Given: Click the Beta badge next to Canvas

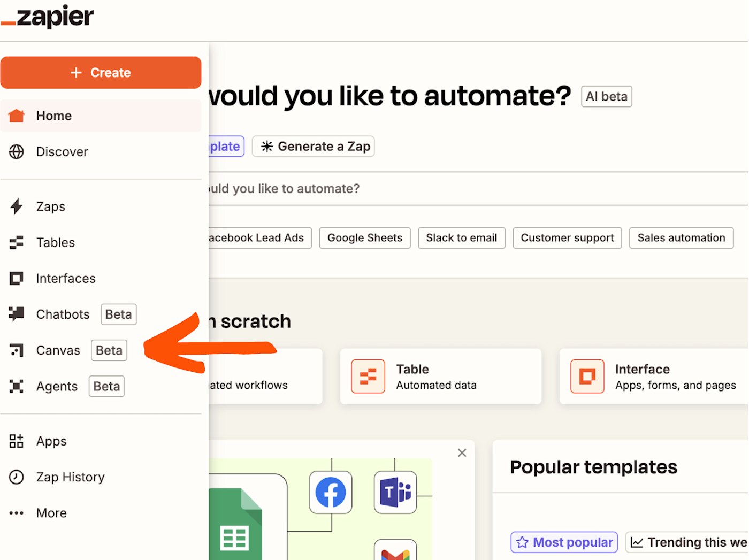Looking at the screenshot, I should tap(109, 350).
